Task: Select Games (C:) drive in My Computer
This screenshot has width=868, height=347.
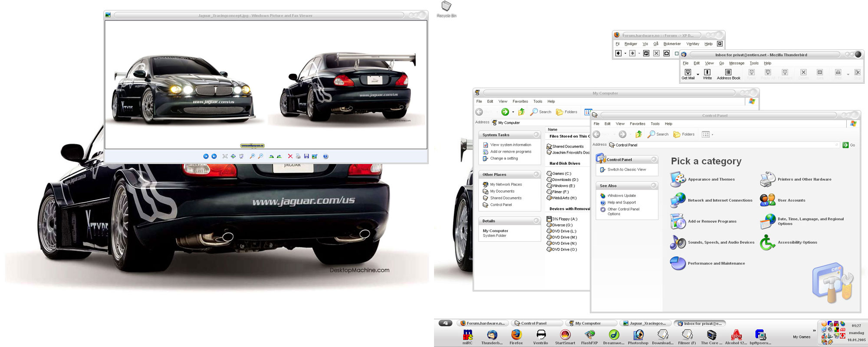Action: point(559,173)
